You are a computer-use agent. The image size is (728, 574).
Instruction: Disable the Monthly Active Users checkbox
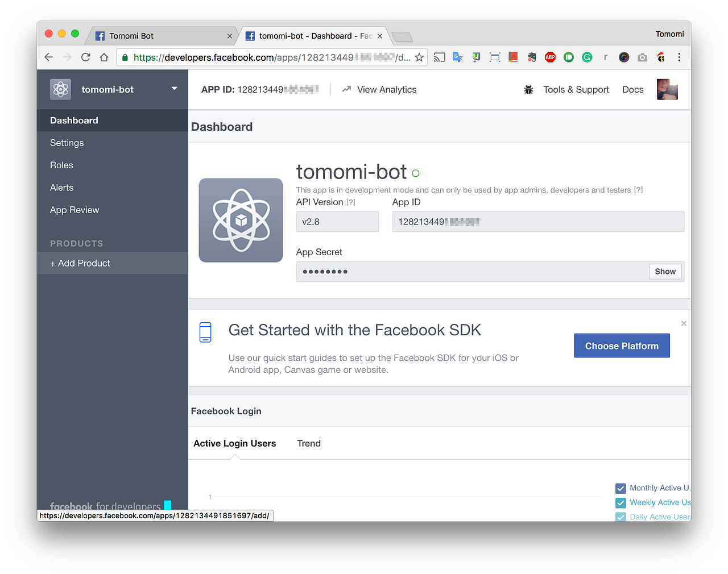[620, 488]
